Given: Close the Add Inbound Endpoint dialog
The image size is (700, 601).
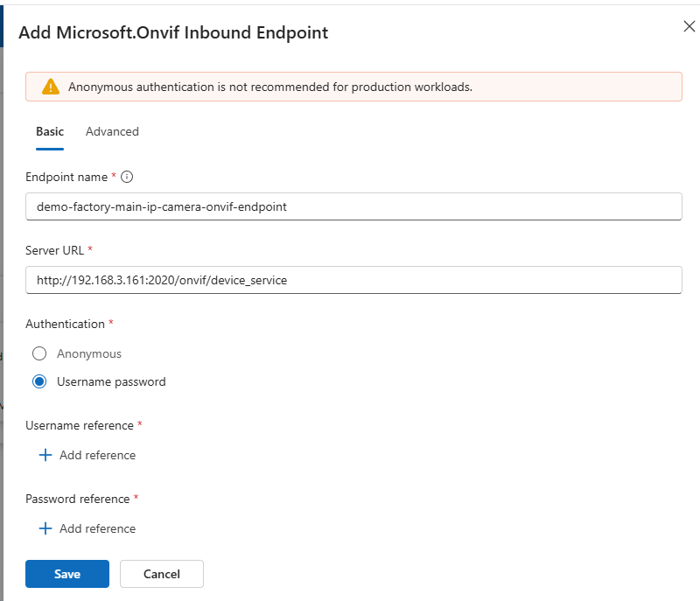Looking at the screenshot, I should click(689, 26).
